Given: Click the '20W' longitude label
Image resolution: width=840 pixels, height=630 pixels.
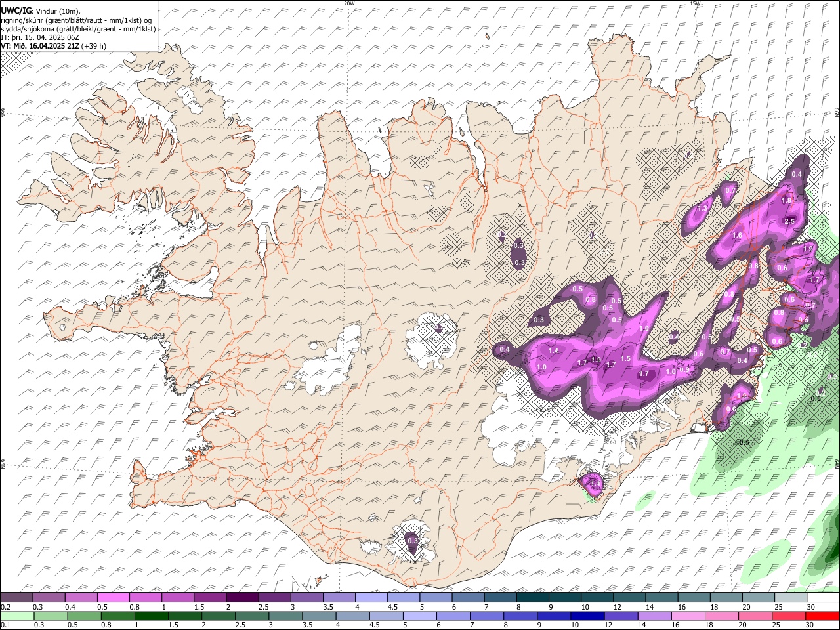Looking at the screenshot, I should click(349, 3).
